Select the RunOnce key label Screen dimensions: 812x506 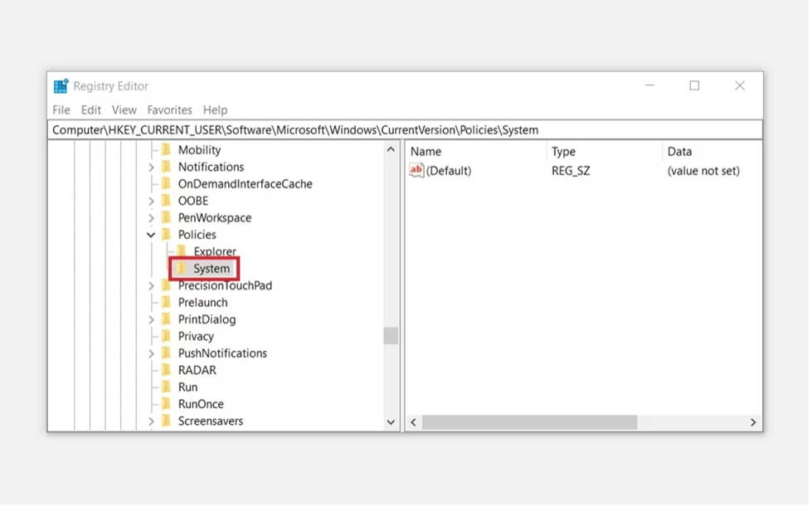(x=201, y=405)
